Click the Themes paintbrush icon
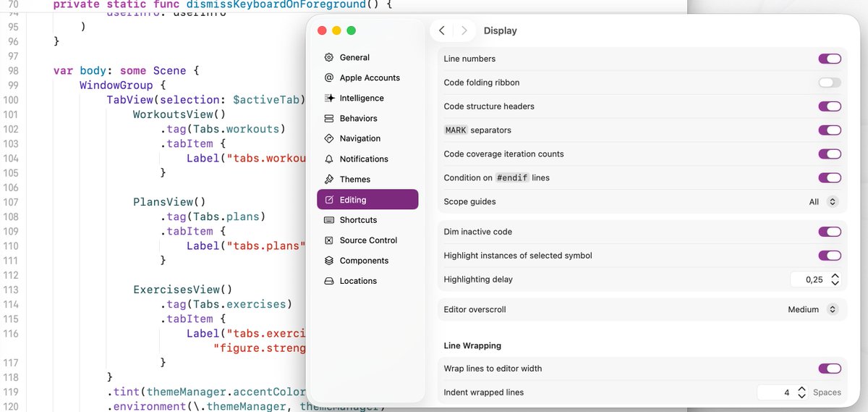The width and height of the screenshot is (868, 412). point(329,179)
